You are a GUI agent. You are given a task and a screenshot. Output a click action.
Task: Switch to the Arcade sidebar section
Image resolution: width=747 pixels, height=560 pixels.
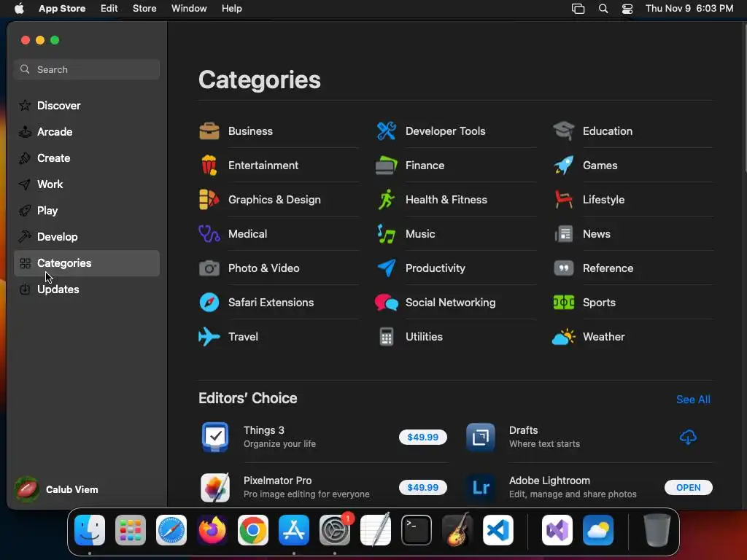pos(87,131)
